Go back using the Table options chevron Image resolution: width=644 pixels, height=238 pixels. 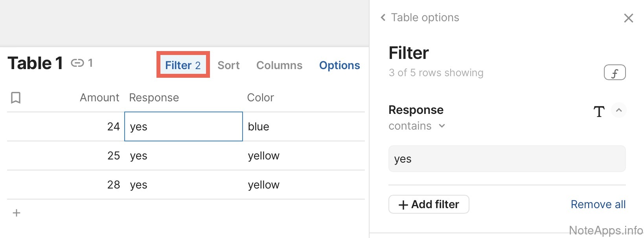pos(383,18)
